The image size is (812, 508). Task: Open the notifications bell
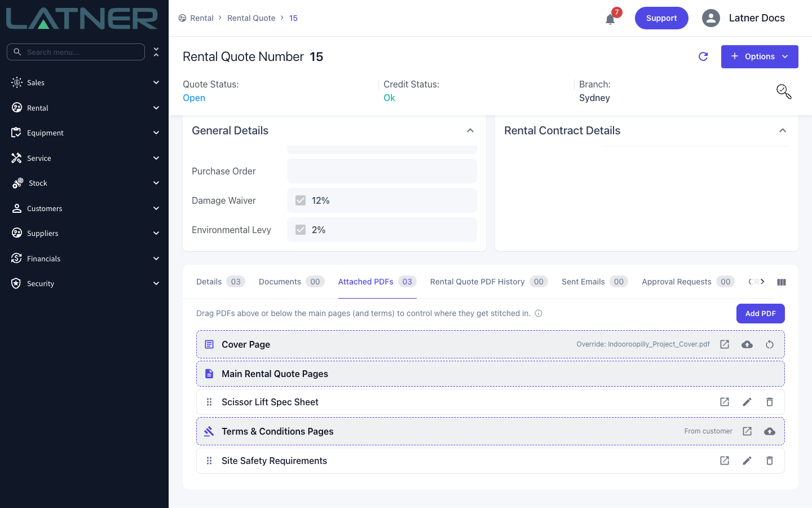point(610,19)
